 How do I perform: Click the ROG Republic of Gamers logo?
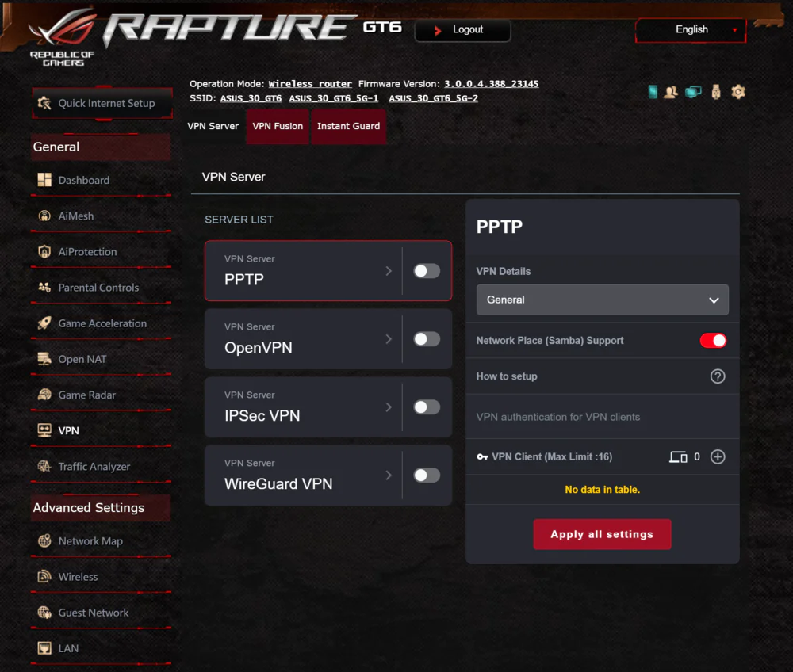[63, 38]
